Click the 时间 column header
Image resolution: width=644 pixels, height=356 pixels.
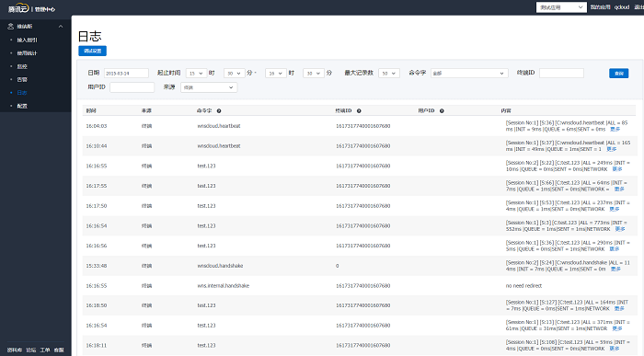91,111
